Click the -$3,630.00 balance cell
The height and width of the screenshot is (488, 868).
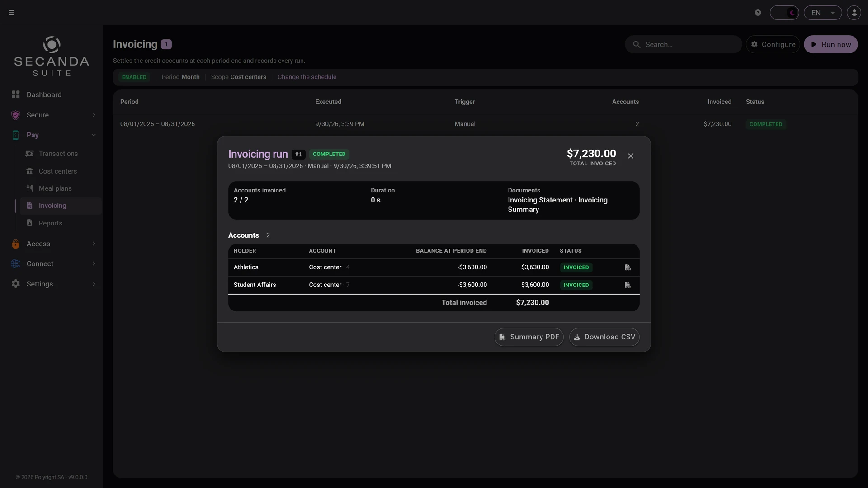[x=472, y=267]
